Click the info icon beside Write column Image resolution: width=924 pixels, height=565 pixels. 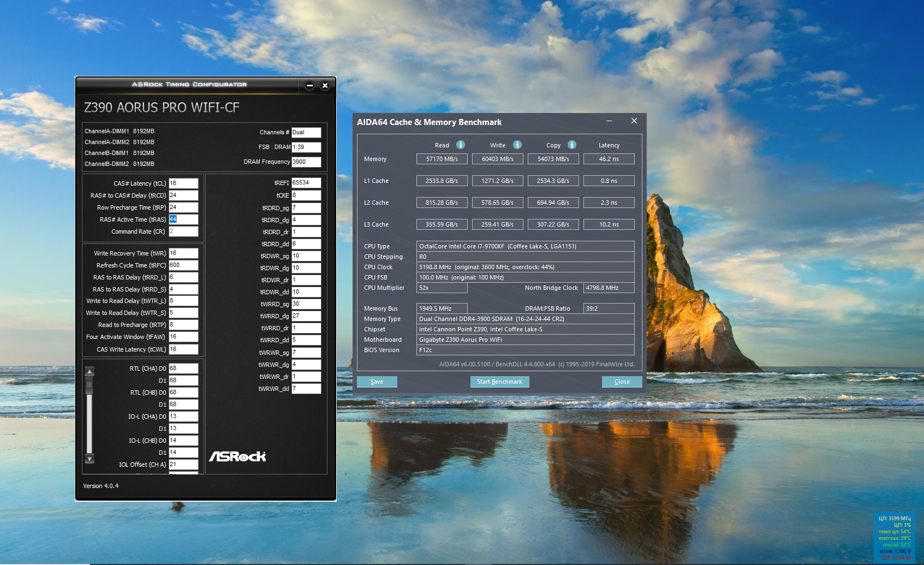517,145
